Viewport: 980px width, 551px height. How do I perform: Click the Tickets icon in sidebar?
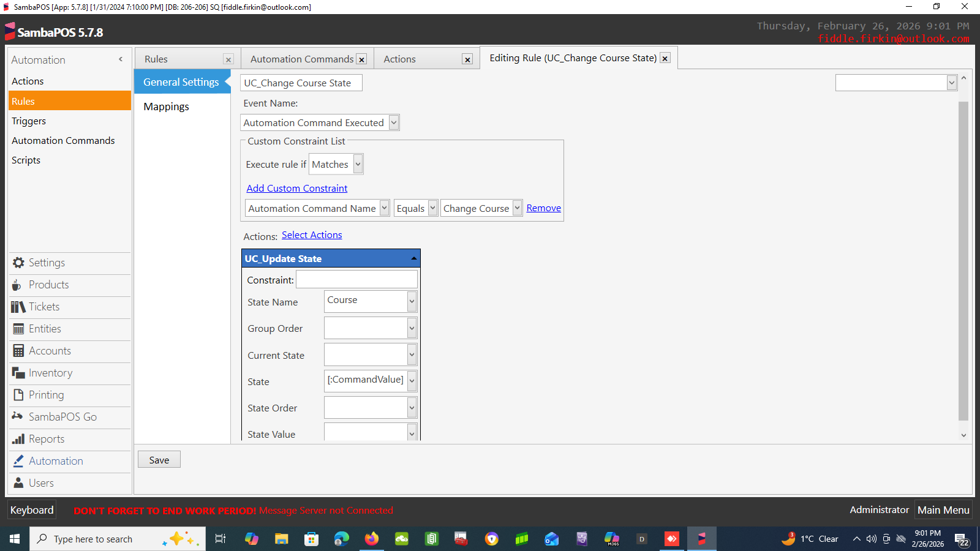coord(18,307)
